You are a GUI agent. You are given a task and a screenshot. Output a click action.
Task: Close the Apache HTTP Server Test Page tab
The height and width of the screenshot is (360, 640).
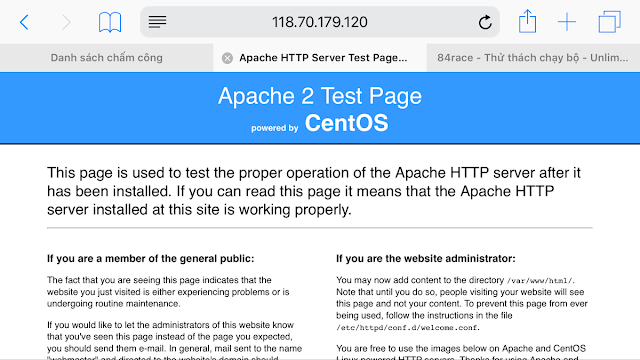pyautogui.click(x=227, y=58)
